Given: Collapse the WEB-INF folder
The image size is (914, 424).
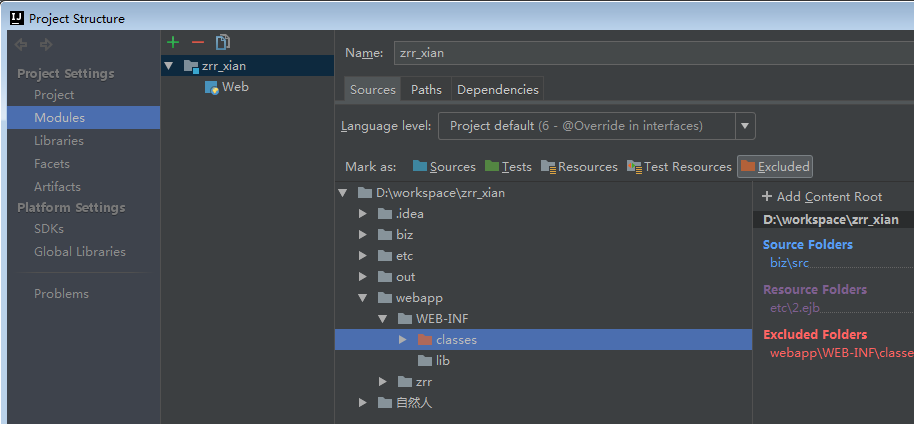Looking at the screenshot, I should [382, 318].
